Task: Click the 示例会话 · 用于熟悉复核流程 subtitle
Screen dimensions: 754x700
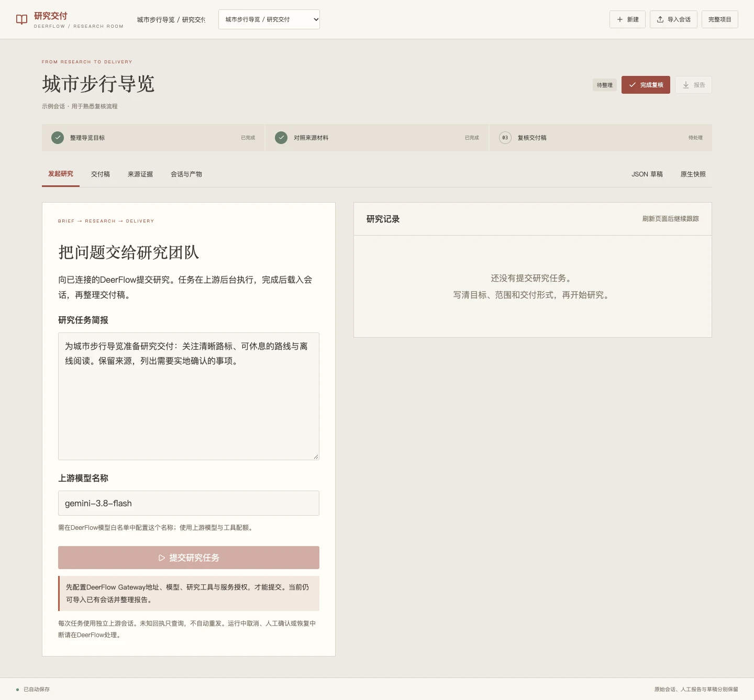Action: (x=80, y=106)
